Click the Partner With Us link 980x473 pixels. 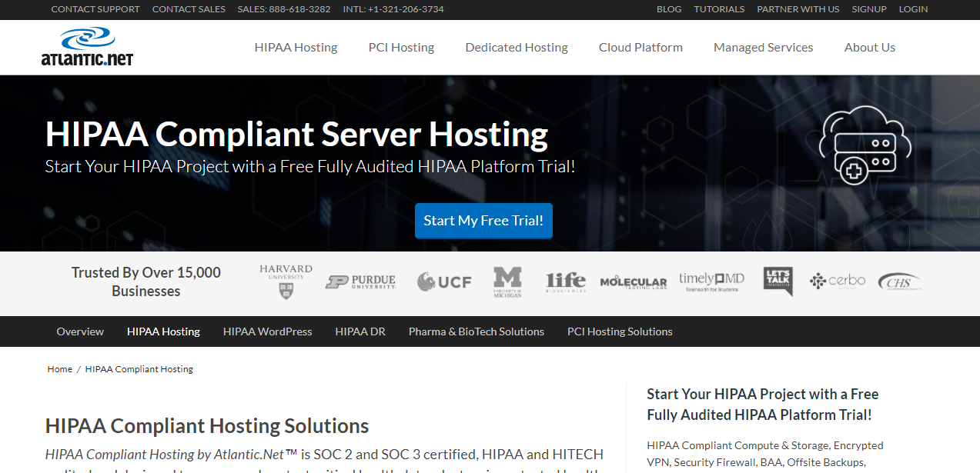tap(798, 9)
